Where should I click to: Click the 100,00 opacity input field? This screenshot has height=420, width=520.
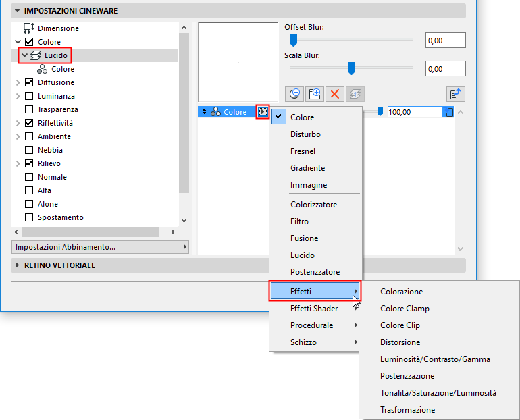pos(415,112)
